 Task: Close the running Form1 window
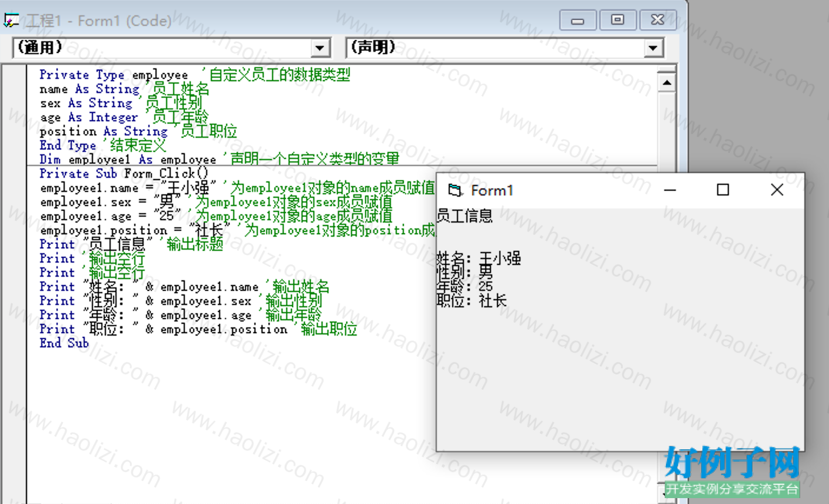777,190
